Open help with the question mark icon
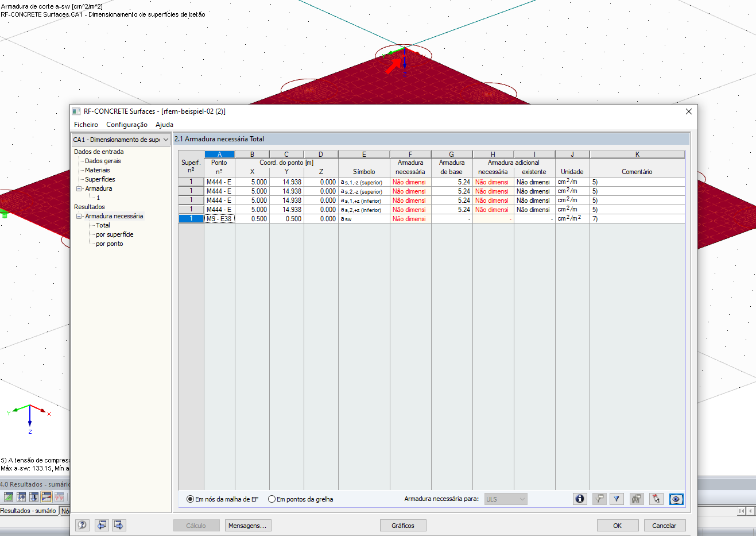This screenshot has width=756, height=536. (83, 525)
